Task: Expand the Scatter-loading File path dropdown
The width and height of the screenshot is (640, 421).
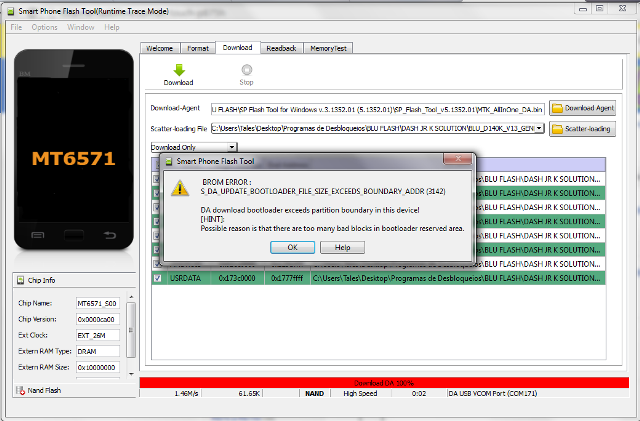Action: (x=540, y=128)
